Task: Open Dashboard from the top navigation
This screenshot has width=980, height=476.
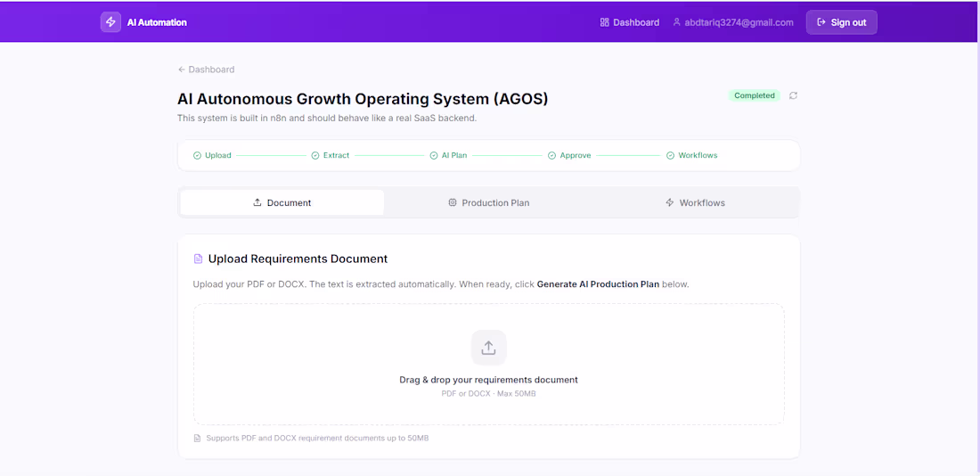Action: pyautogui.click(x=629, y=22)
